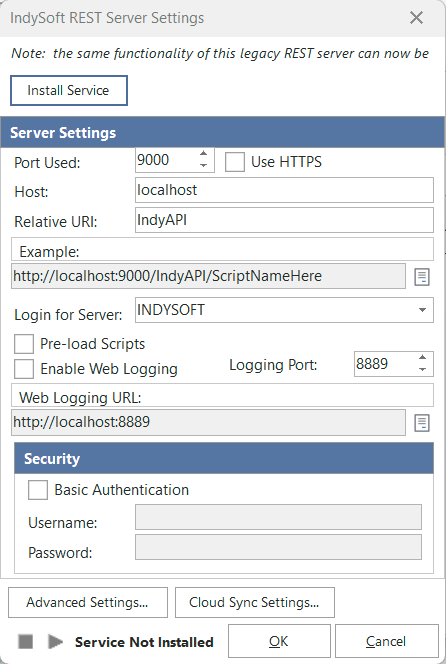Click the legacy REST server note text
This screenshot has width=446, height=664.
[220, 53]
